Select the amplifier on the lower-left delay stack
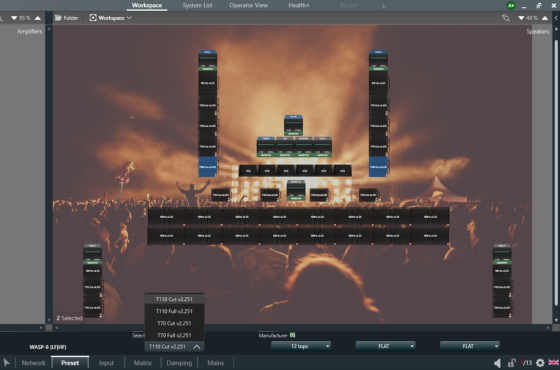Image resolution: width=560 pixels, height=370 pixels. pyautogui.click(x=92, y=254)
